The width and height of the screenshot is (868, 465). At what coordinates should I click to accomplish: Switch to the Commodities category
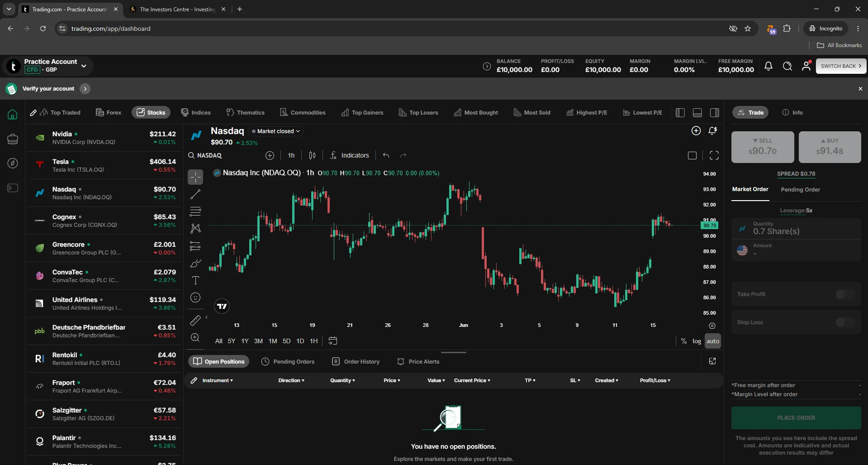pos(303,113)
